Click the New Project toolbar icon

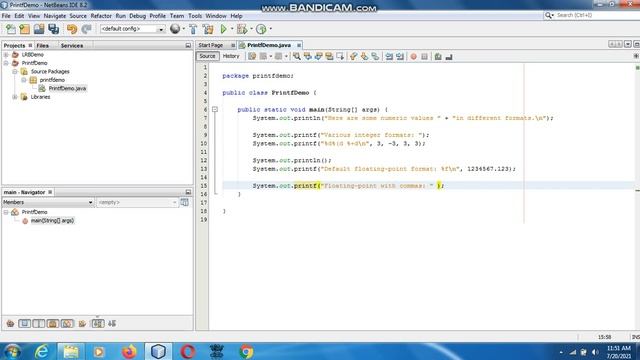[x=24, y=29]
